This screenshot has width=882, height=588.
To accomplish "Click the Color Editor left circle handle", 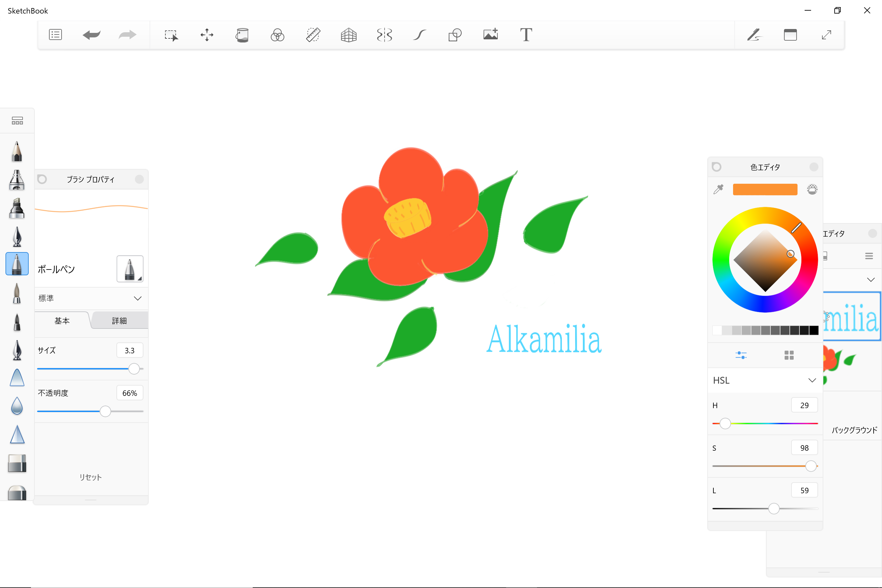I will pos(717,167).
